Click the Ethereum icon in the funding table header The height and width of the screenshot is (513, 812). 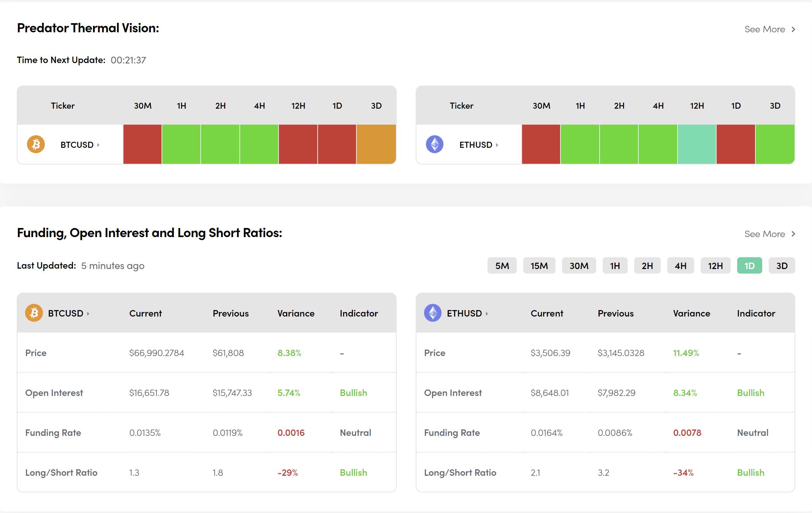coord(433,313)
